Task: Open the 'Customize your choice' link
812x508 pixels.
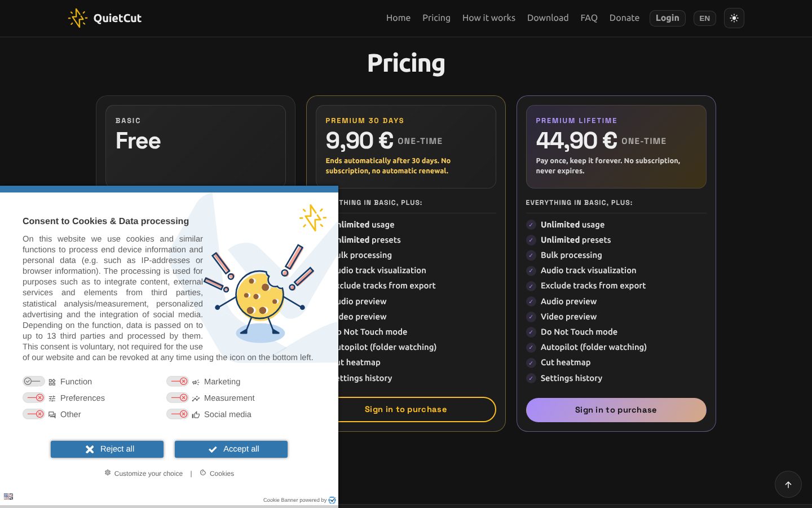Action: (x=144, y=474)
